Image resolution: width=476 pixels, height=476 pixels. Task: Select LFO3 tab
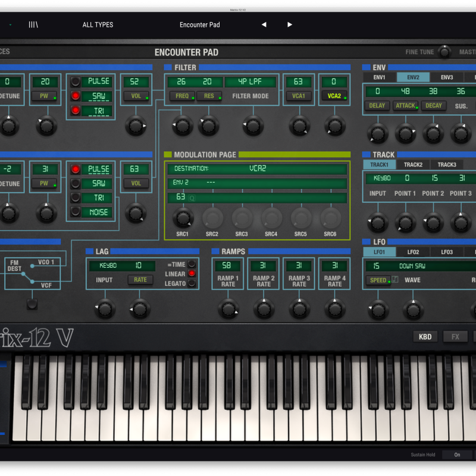447,252
